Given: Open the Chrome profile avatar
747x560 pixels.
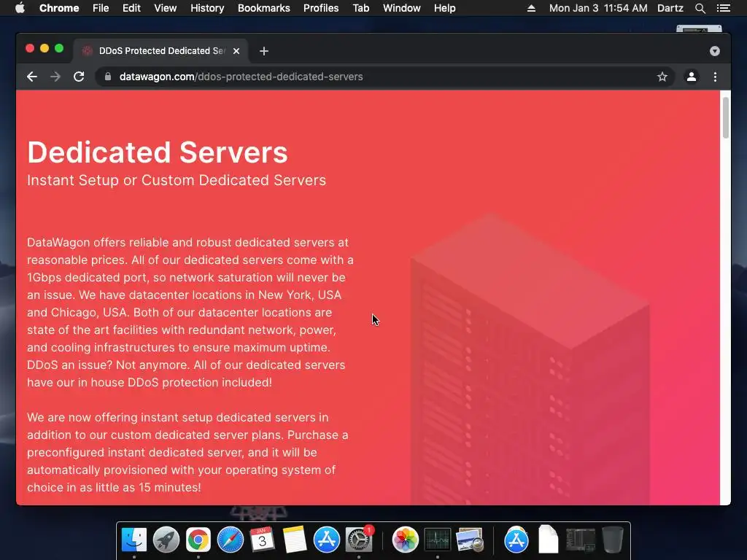Looking at the screenshot, I should [x=692, y=77].
